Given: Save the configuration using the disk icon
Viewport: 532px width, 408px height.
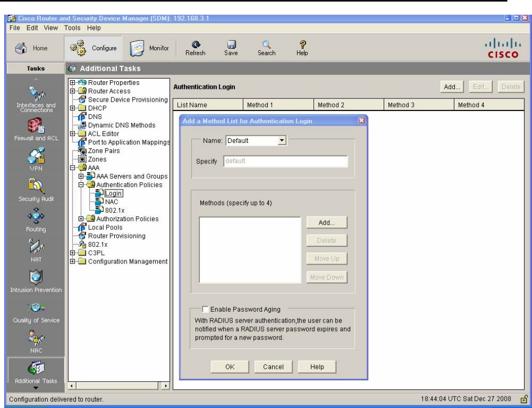Looking at the screenshot, I should tap(231, 49).
